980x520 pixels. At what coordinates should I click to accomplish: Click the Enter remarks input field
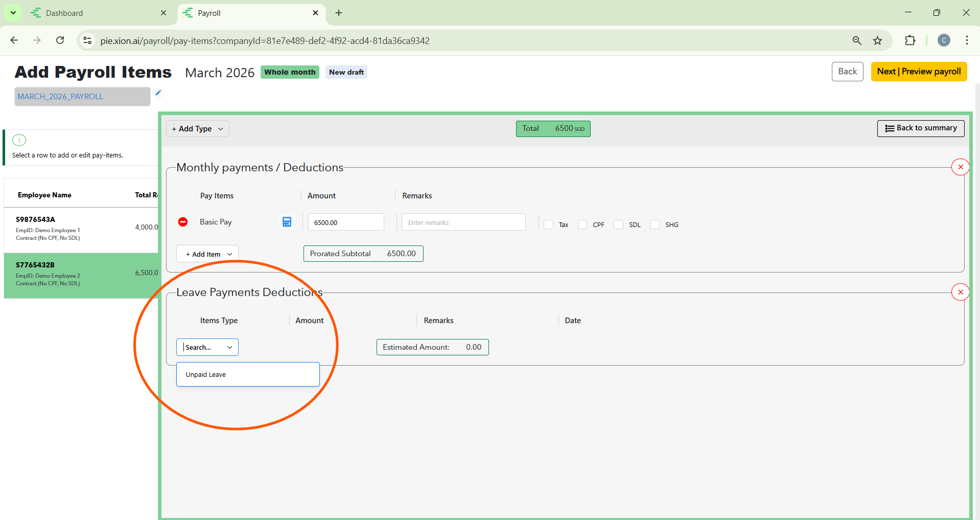coord(463,222)
